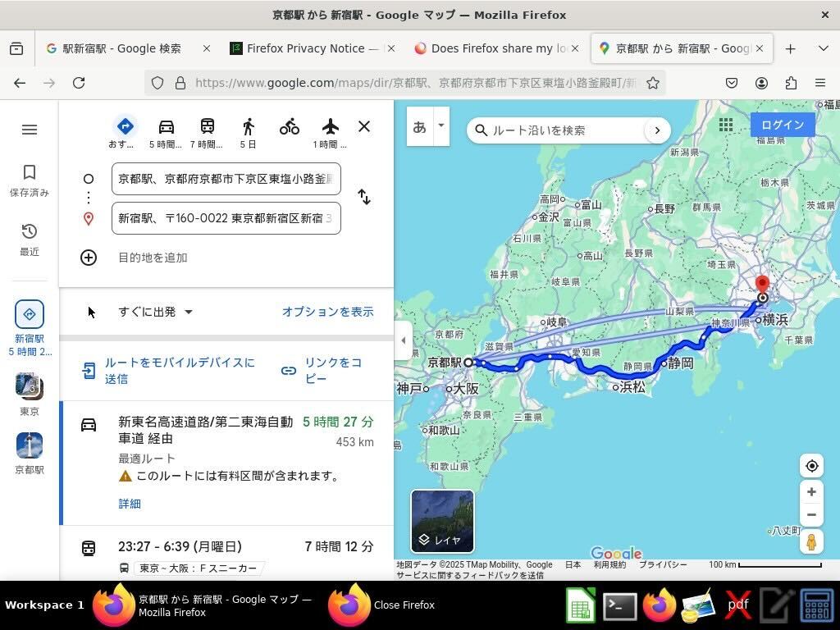Screen dimensions: 840x630
Task: Activate the Street View pegman
Action: 811,542
